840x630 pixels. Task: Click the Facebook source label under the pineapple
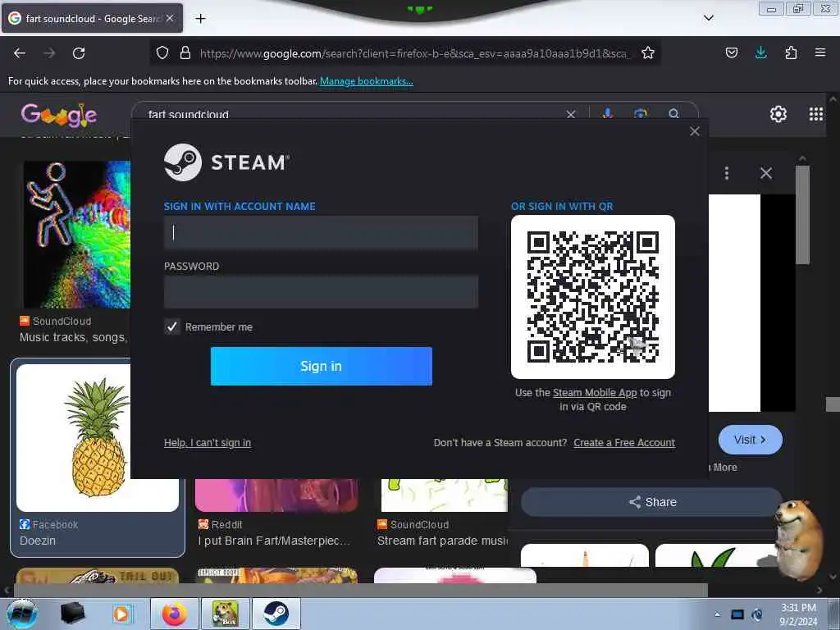(48, 524)
